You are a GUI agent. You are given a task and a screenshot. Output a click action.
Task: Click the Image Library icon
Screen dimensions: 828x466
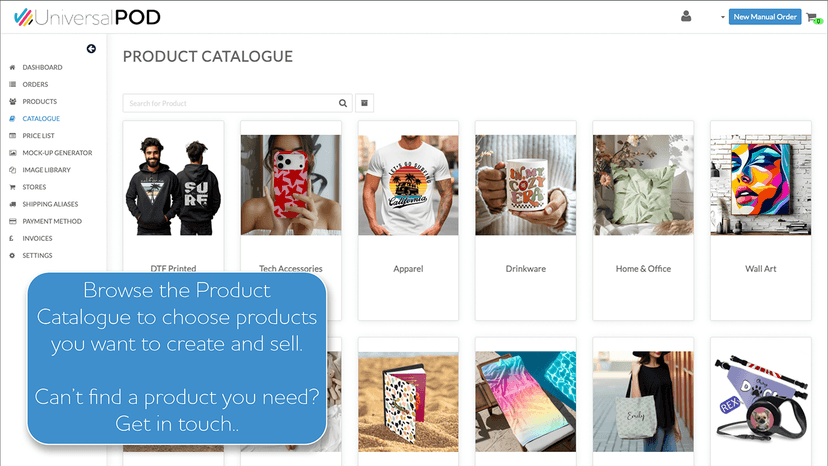click(x=12, y=170)
